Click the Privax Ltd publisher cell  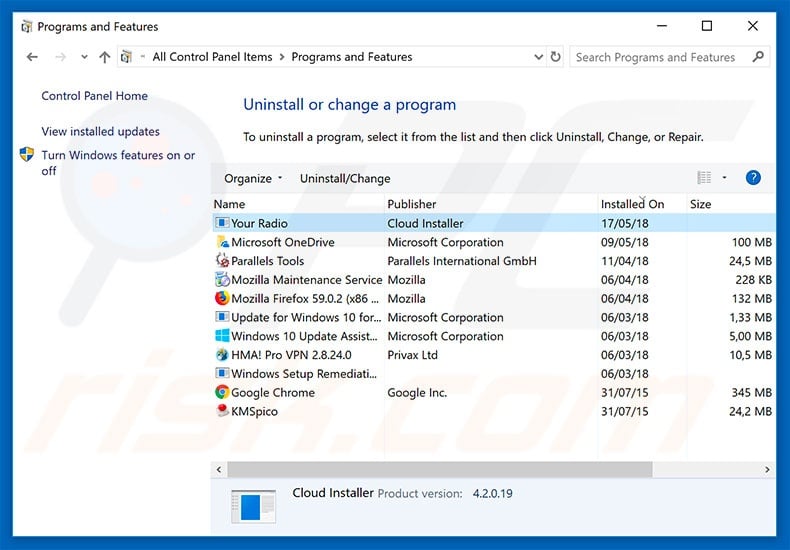point(412,355)
